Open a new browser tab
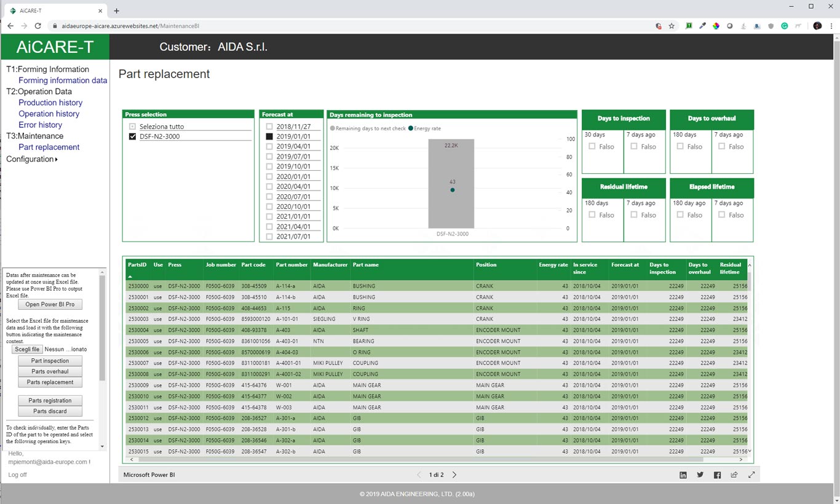 tap(117, 10)
